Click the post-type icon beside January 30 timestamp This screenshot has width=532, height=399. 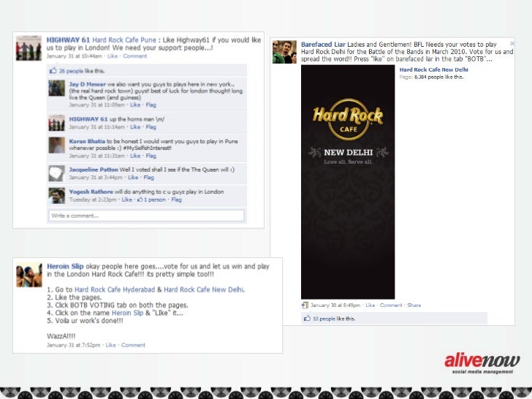point(305,305)
